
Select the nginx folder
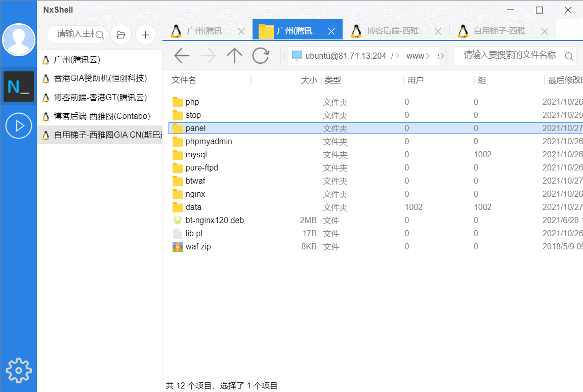(x=195, y=194)
